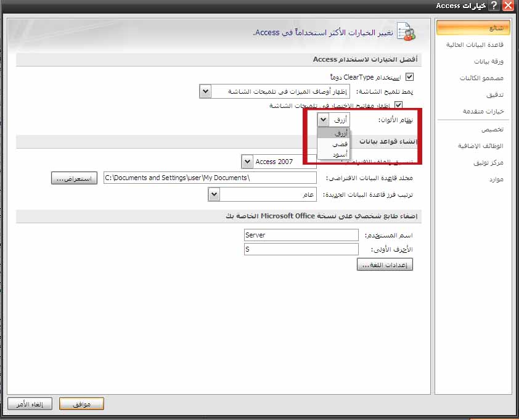The height and width of the screenshot is (420, 519).
Task: Select قاعدة البيانات الحالية in sidebar
Action: tap(475, 45)
